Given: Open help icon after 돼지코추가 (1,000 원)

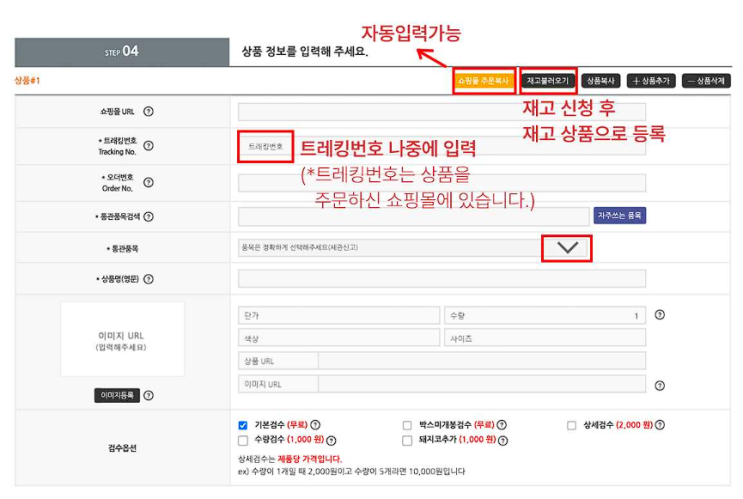Looking at the screenshot, I should point(503,441).
